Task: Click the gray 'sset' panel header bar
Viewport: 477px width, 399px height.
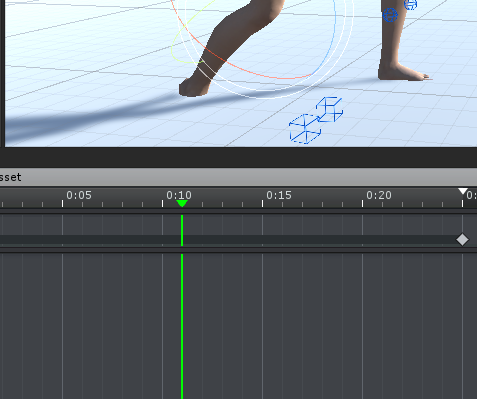Action: [238, 177]
